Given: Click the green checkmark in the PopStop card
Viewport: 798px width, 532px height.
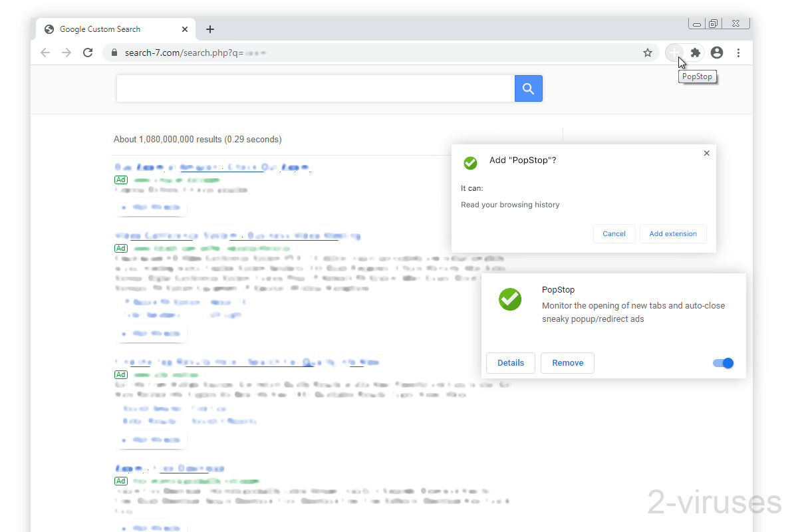Looking at the screenshot, I should coord(510,299).
